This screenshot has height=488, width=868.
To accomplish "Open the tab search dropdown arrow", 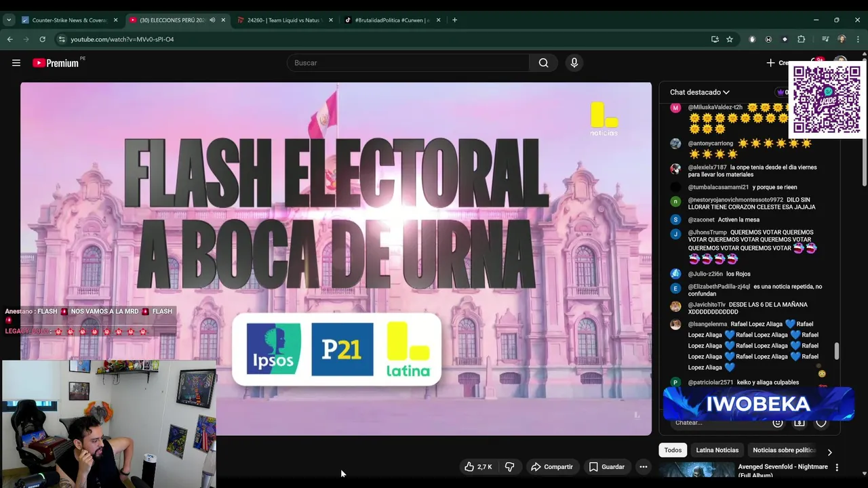I will (9, 20).
